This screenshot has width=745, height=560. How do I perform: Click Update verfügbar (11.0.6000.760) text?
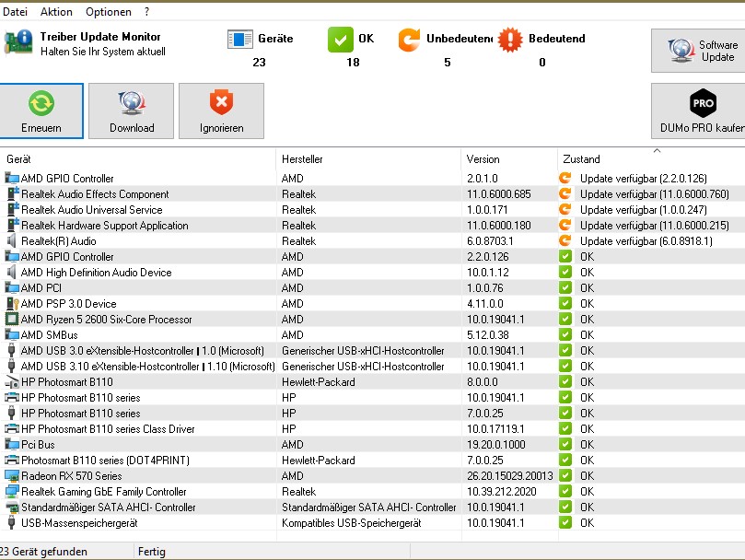click(x=654, y=194)
